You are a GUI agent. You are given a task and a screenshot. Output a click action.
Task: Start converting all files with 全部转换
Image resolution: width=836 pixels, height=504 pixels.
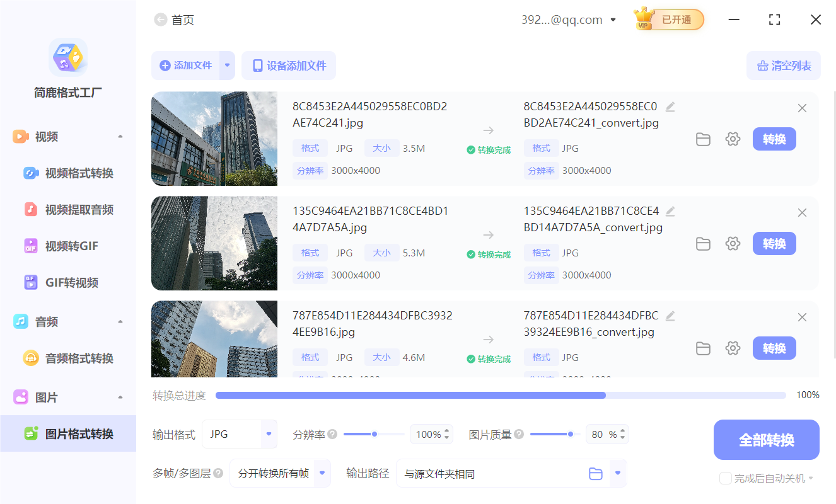pyautogui.click(x=766, y=439)
